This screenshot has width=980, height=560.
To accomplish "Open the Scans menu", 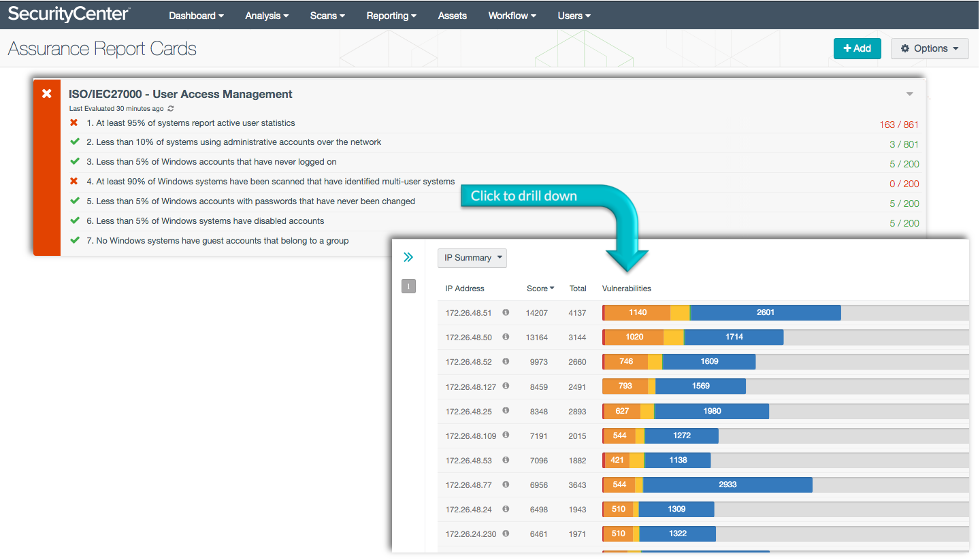I will point(327,16).
